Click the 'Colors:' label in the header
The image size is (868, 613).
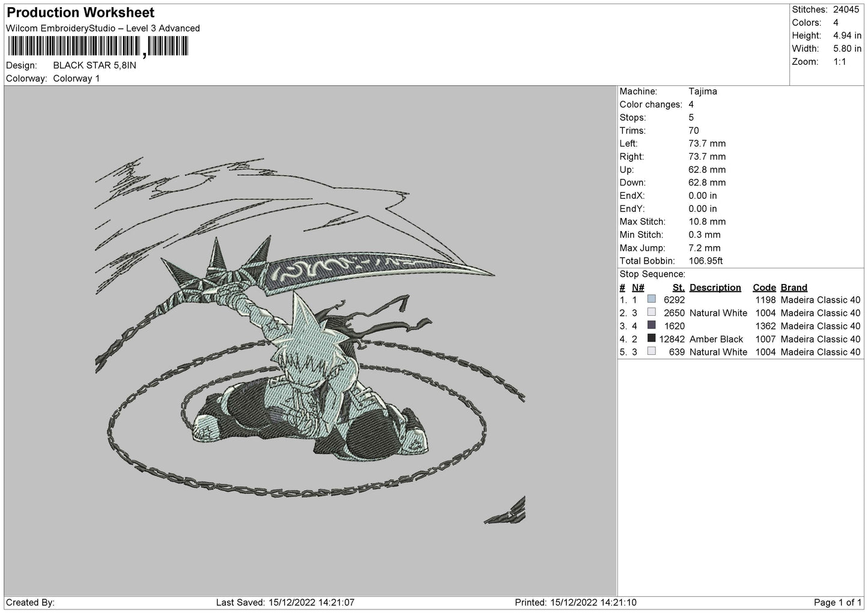point(806,23)
